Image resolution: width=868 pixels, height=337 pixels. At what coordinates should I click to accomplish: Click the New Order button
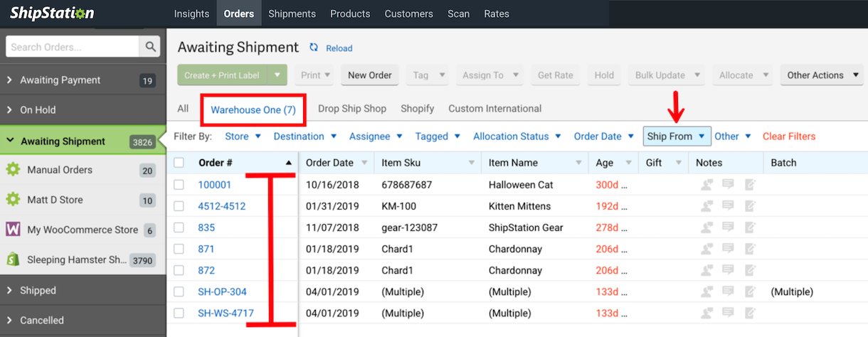point(369,75)
